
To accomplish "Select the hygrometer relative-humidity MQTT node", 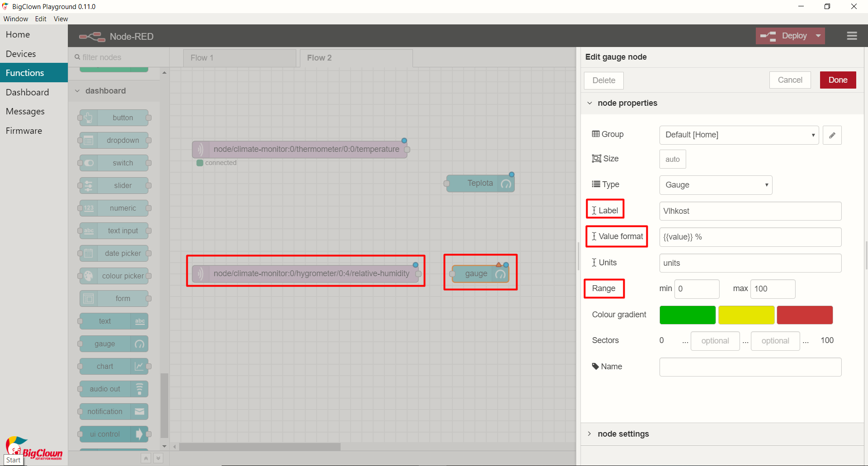I will [x=305, y=273].
